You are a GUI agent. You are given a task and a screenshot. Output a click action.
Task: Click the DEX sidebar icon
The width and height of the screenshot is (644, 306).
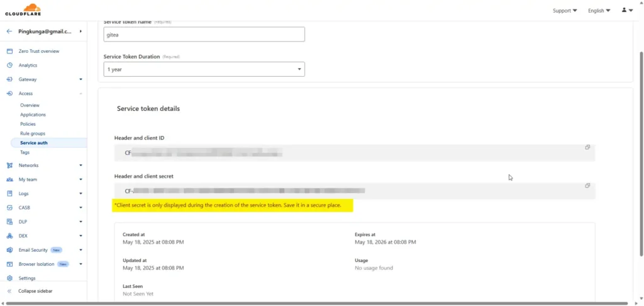point(10,236)
